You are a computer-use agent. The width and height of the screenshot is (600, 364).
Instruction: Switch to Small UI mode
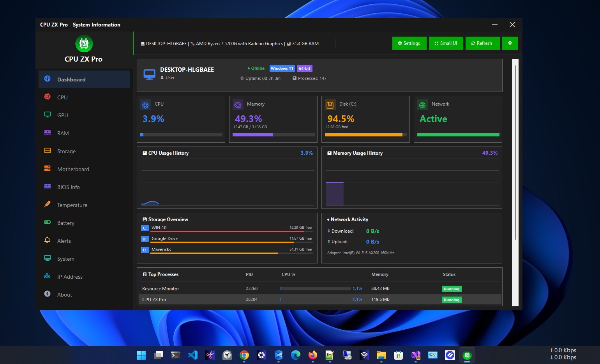click(x=446, y=43)
